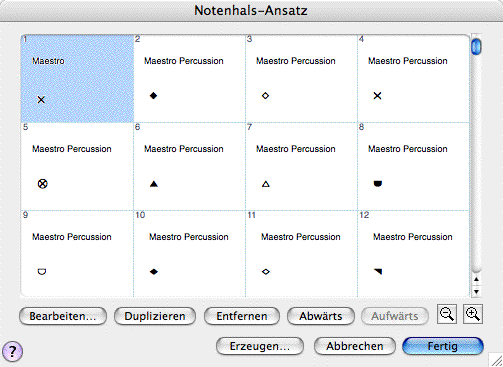Select the X notehead in cell 4

pyautogui.click(x=377, y=96)
